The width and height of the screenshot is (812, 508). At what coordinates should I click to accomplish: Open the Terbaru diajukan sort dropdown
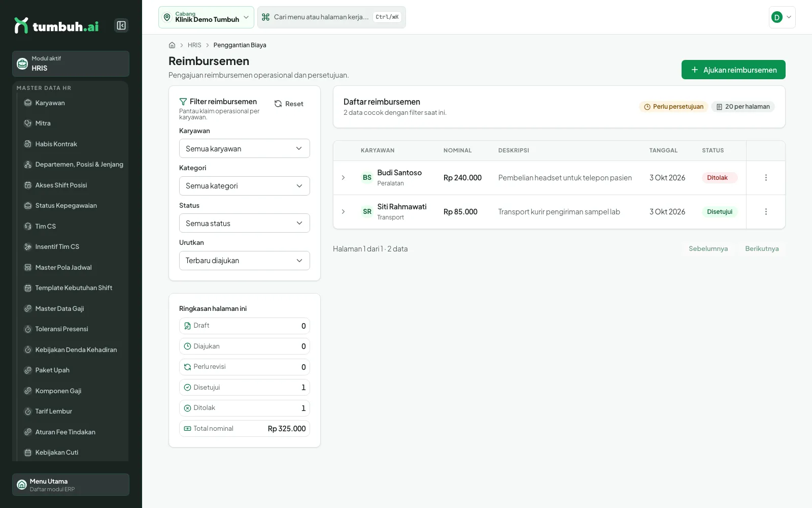[x=245, y=261]
